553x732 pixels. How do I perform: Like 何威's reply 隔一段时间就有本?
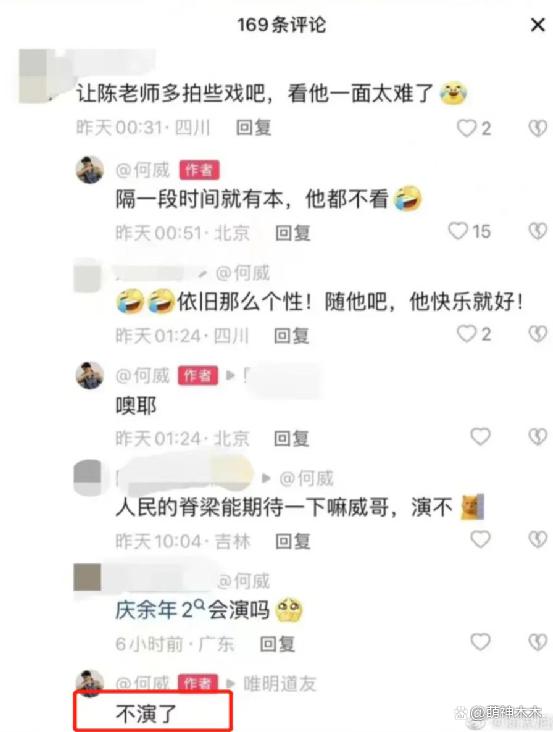458,231
